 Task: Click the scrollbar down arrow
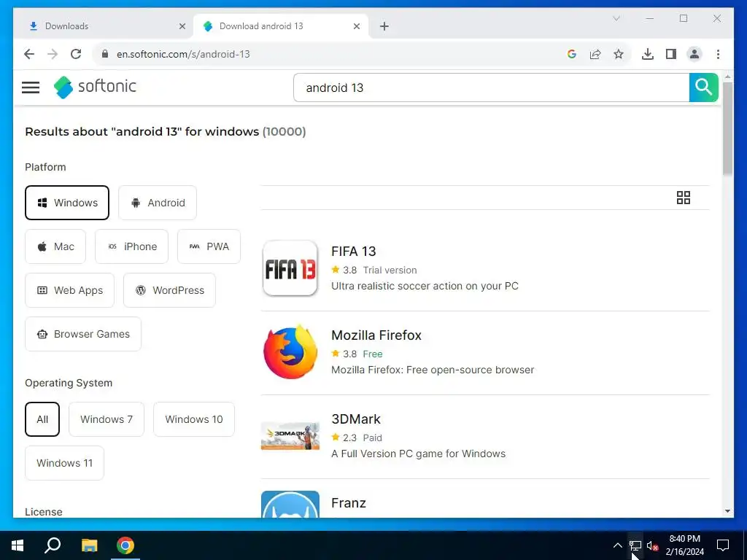tap(727, 511)
